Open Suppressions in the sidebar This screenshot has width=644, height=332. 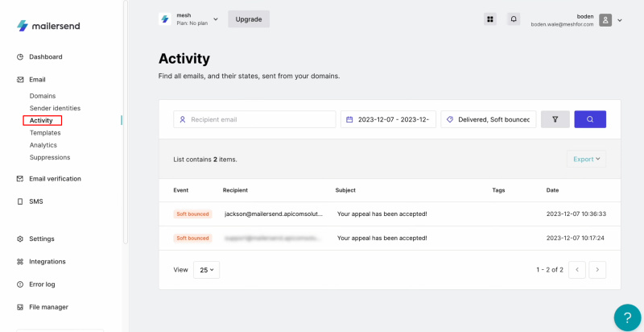pos(50,157)
